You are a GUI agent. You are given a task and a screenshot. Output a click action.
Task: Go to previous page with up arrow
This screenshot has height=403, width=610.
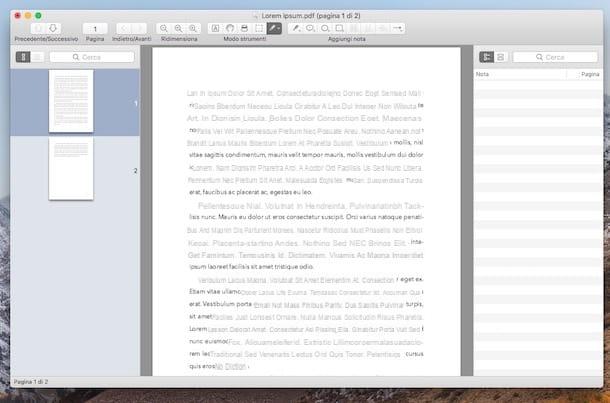(39, 28)
